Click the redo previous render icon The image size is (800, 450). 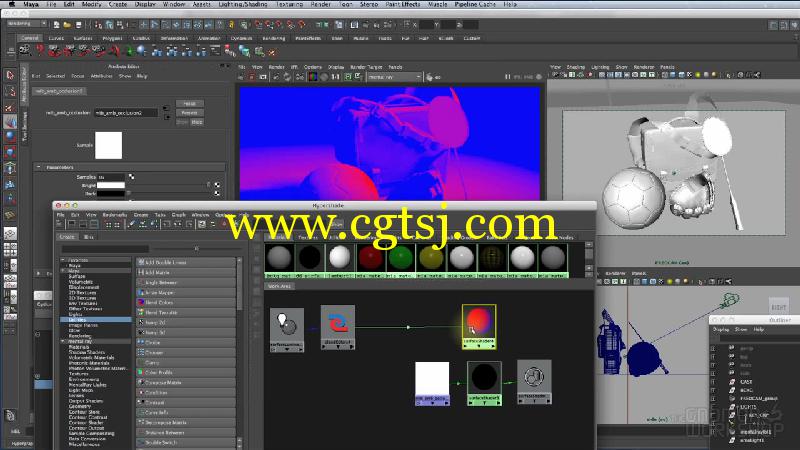pos(240,77)
